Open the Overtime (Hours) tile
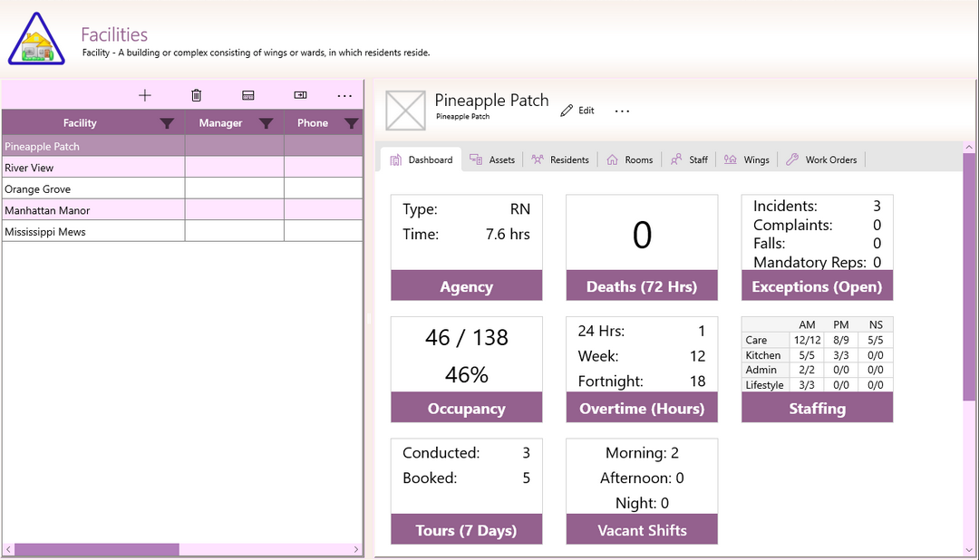 click(642, 369)
